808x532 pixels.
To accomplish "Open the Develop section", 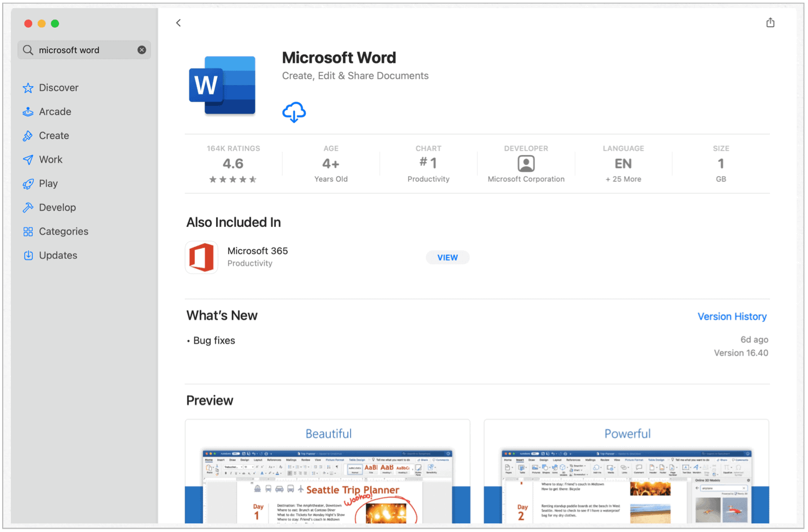I will coord(57,207).
